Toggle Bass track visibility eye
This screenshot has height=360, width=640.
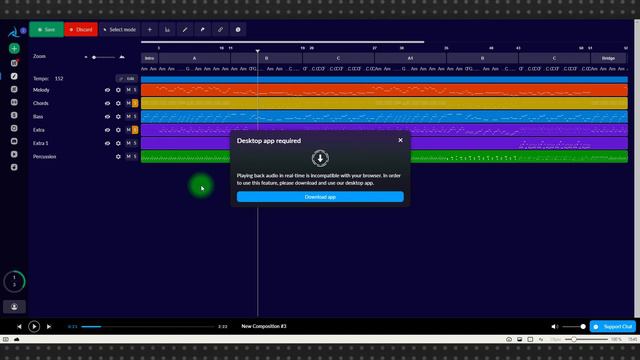pos(107,117)
